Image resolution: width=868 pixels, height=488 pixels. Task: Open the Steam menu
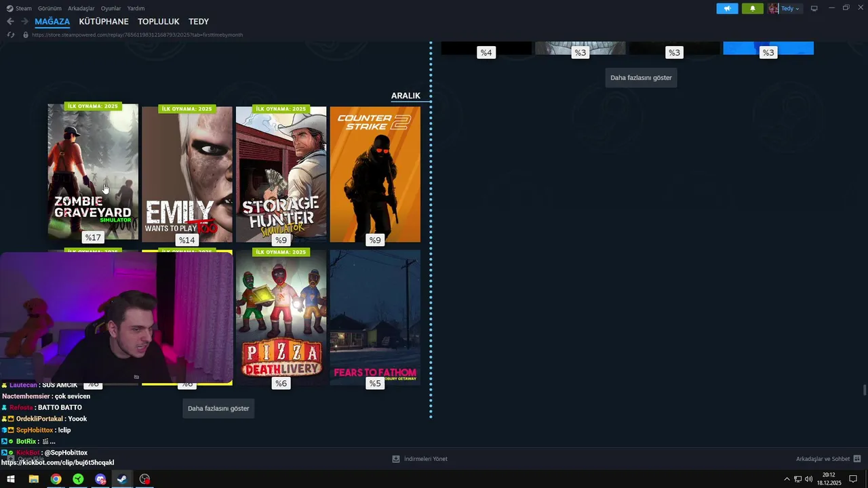tap(20, 8)
